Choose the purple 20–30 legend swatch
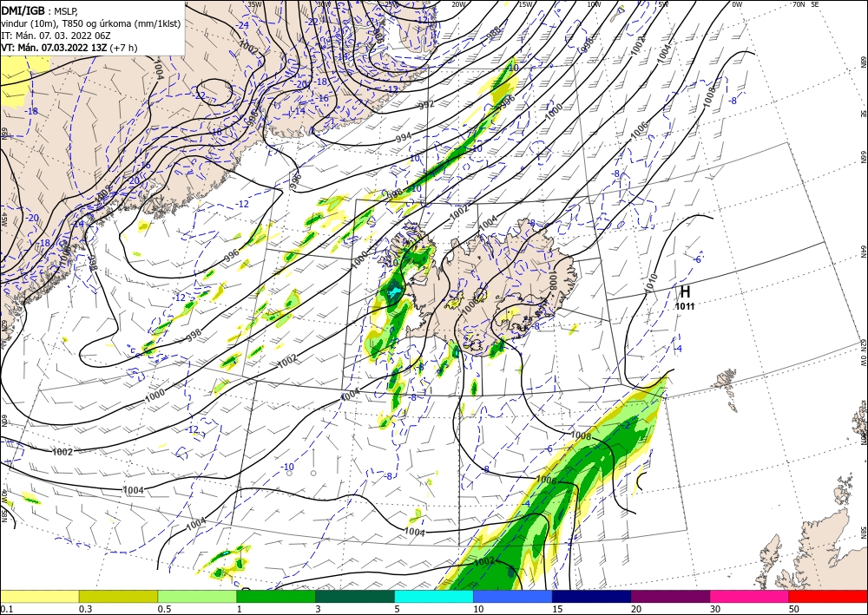The height and width of the screenshot is (615, 868). click(x=670, y=596)
